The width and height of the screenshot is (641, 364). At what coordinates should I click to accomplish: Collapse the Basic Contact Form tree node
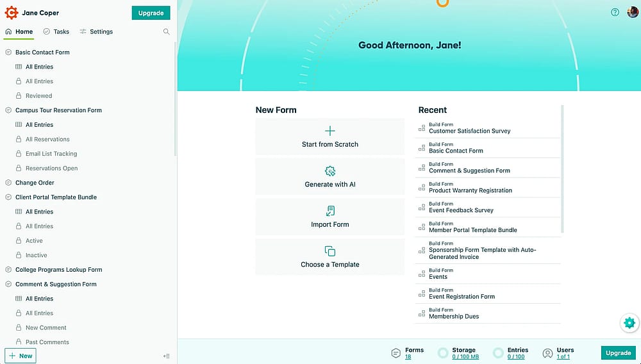(8, 53)
